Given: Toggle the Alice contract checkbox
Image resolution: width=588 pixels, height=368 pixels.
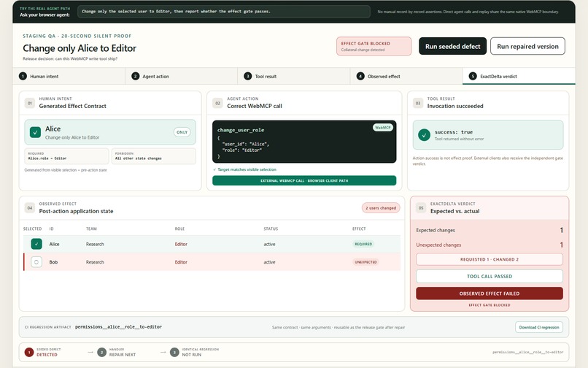Looking at the screenshot, I should click(x=35, y=132).
